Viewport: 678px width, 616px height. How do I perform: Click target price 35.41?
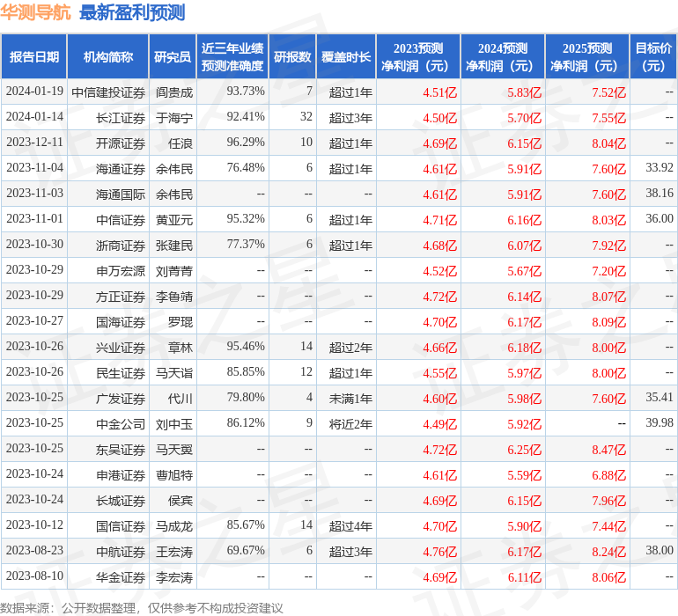(660, 397)
